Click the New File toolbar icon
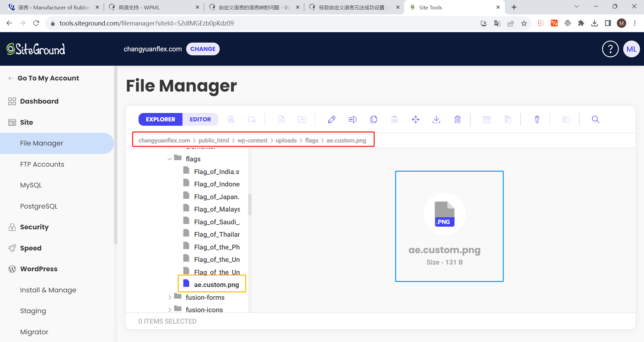The width and height of the screenshot is (644, 342). coord(231,119)
